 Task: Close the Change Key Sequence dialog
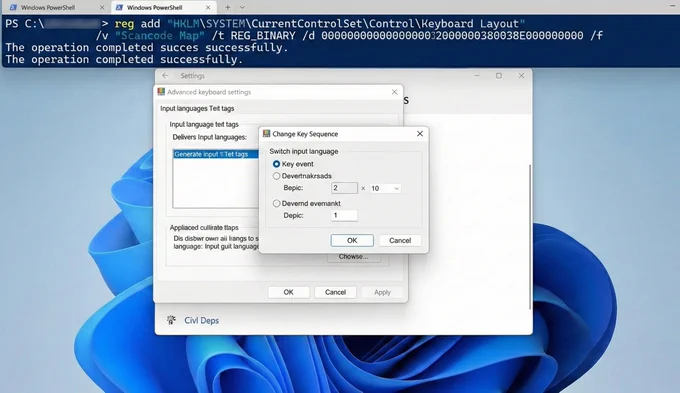420,134
